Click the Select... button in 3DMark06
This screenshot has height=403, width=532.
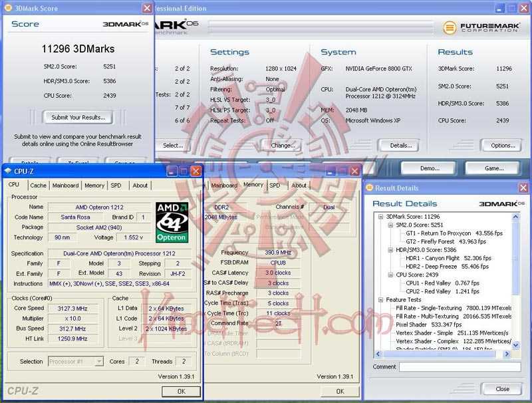coord(173,146)
